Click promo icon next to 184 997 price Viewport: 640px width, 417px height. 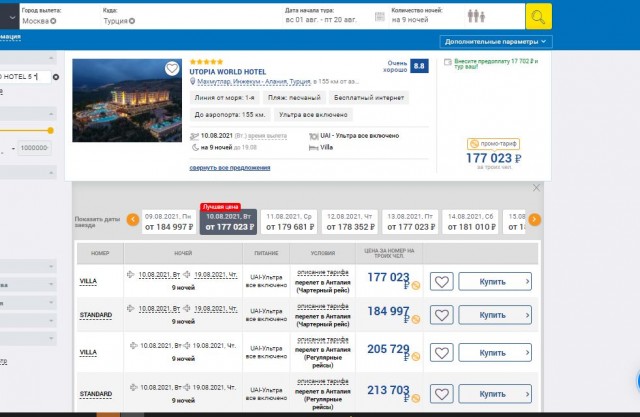[416, 319]
